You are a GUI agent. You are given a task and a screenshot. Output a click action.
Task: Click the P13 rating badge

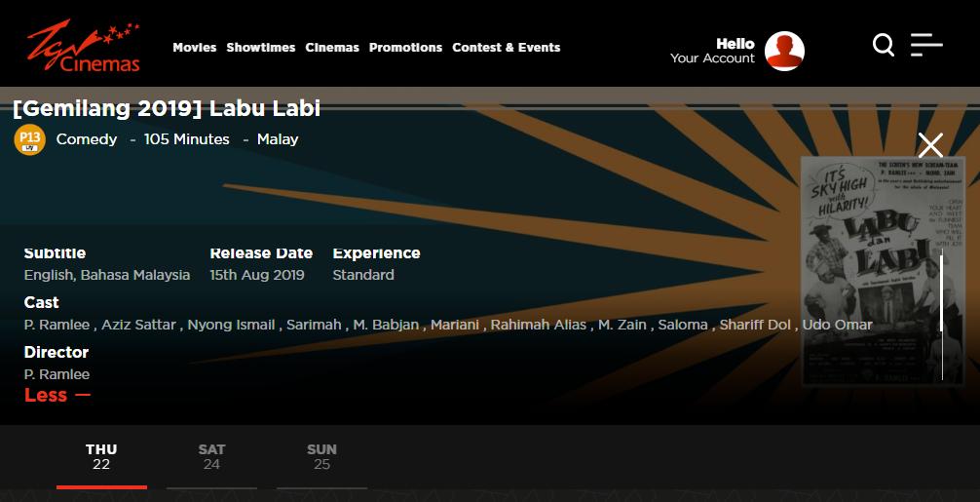pyautogui.click(x=29, y=139)
